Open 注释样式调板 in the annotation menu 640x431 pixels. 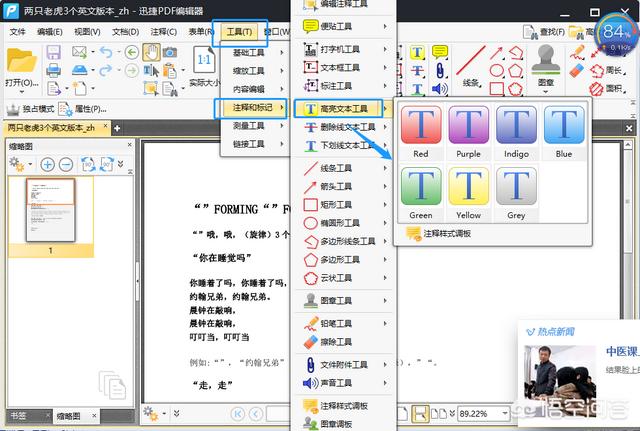coord(344,406)
